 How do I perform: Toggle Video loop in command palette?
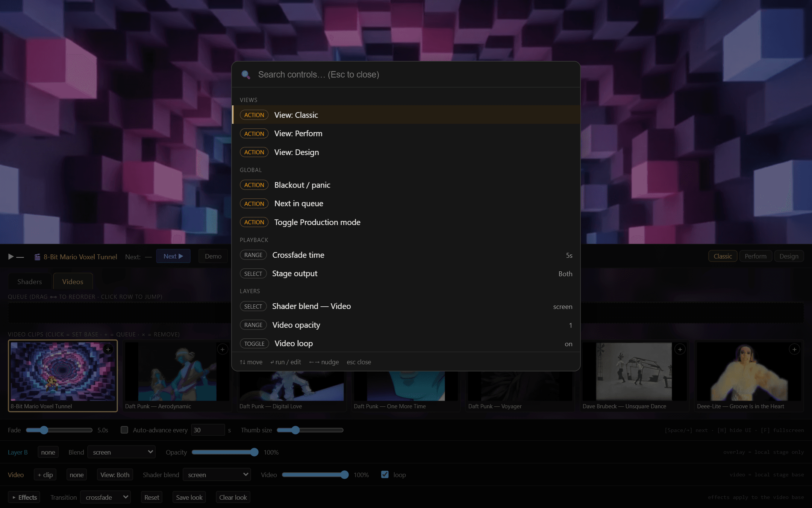[x=406, y=343]
